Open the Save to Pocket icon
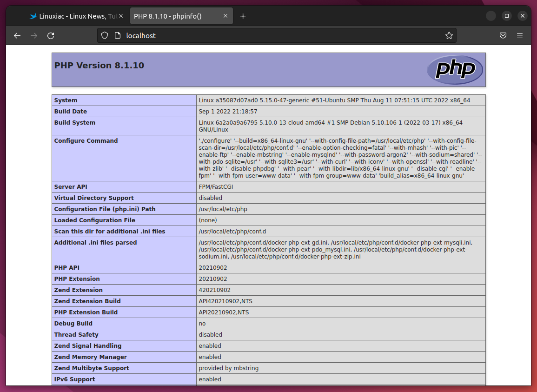The width and height of the screenshot is (537, 392). (x=503, y=35)
